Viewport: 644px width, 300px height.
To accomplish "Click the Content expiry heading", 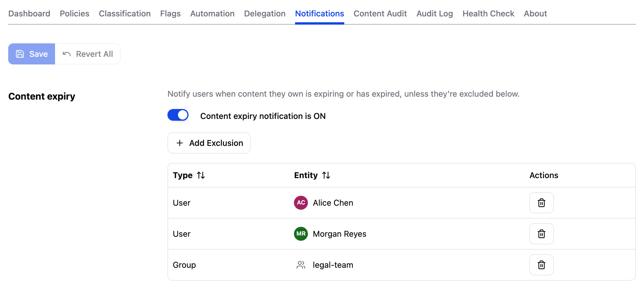I will point(42,96).
